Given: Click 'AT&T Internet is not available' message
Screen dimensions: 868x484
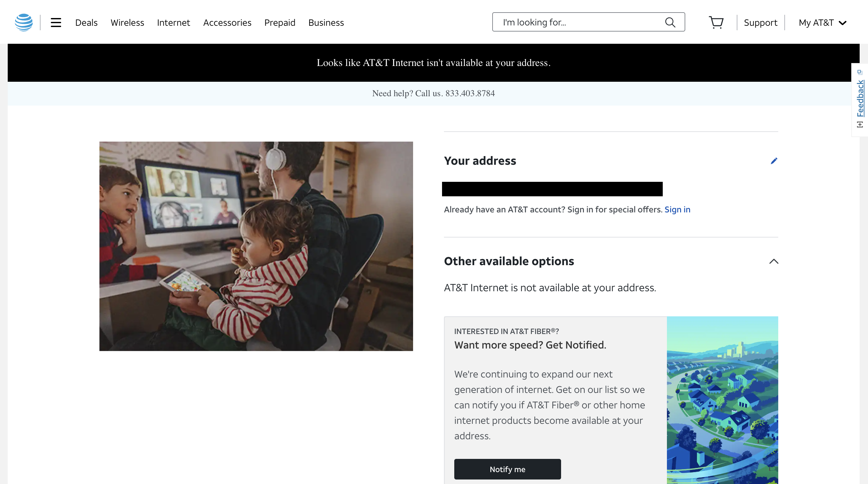Looking at the screenshot, I should click(x=550, y=287).
